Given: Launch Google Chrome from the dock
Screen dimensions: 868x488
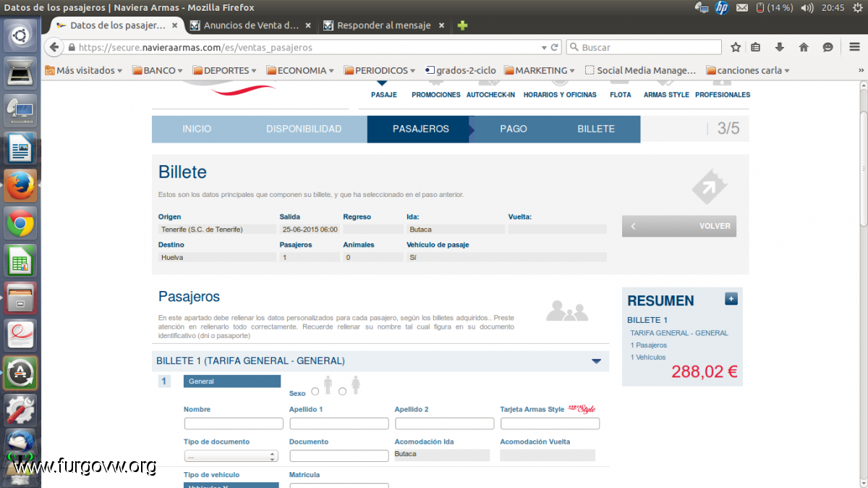Looking at the screenshot, I should coord(20,224).
